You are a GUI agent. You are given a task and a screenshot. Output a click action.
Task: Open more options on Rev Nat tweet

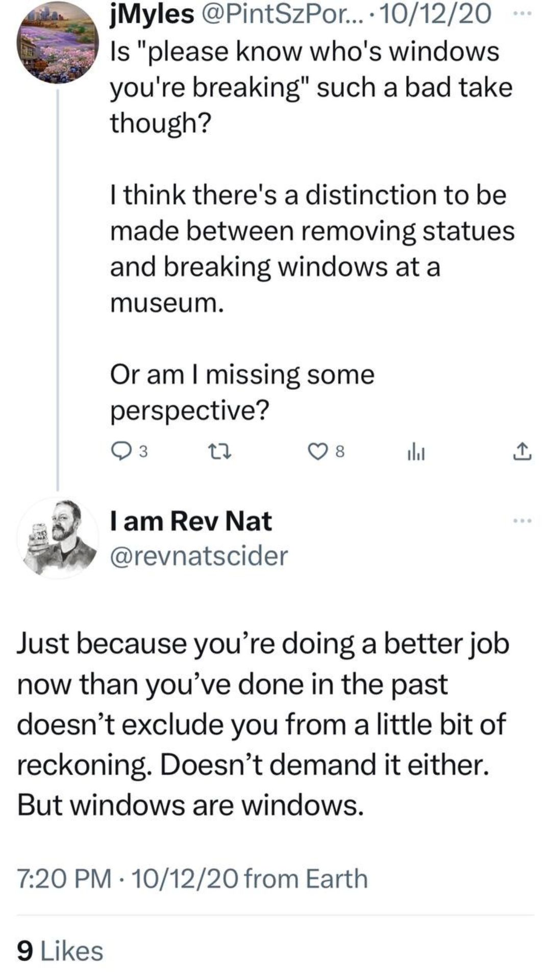[522, 521]
